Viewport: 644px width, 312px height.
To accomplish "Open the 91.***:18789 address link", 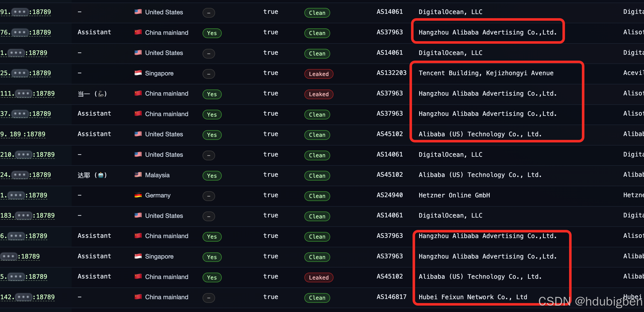I will click(x=26, y=12).
